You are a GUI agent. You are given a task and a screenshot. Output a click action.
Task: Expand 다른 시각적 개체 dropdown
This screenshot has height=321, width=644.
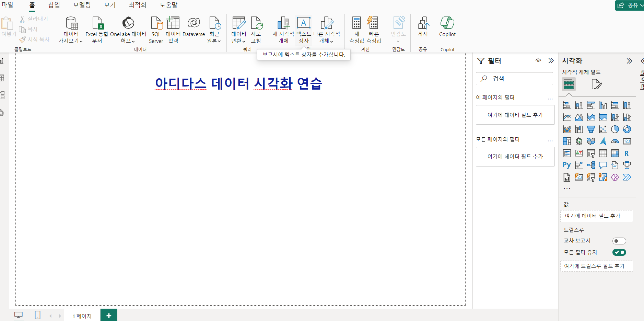[x=326, y=30]
